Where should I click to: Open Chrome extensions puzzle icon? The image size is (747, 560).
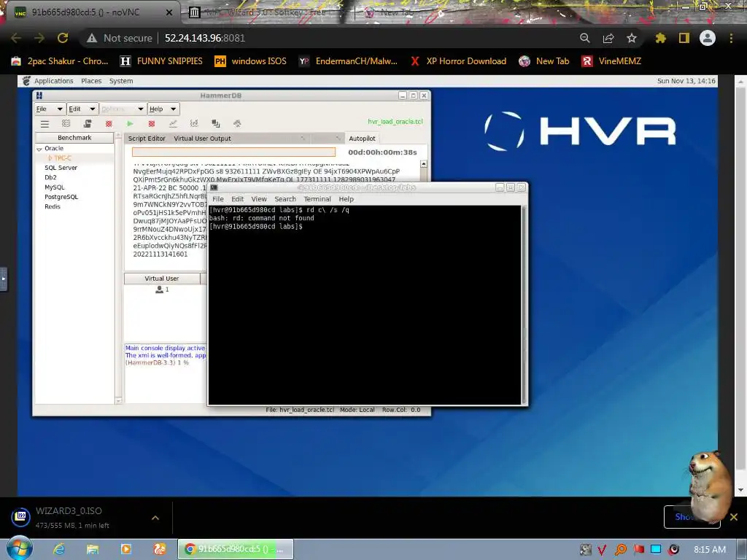coord(660,38)
